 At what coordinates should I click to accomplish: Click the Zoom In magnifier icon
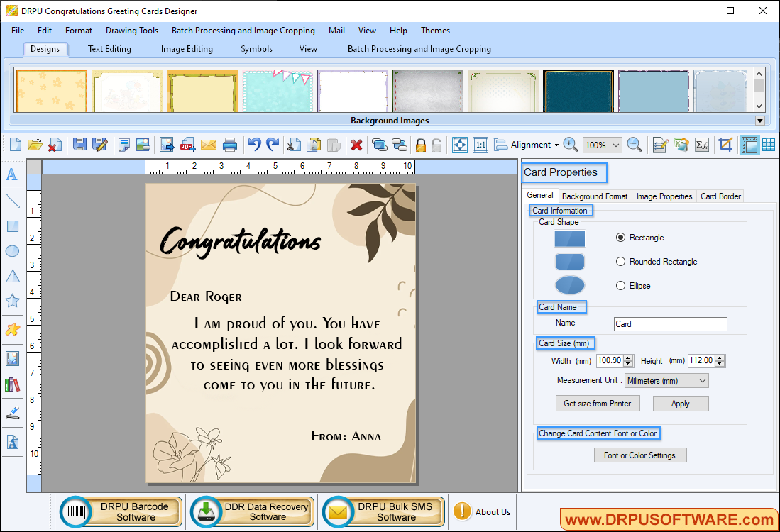570,144
